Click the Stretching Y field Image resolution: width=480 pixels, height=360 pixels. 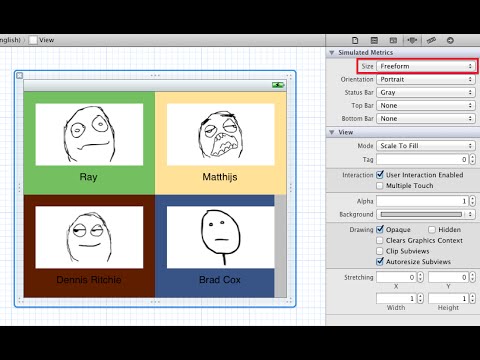[x=448, y=277]
